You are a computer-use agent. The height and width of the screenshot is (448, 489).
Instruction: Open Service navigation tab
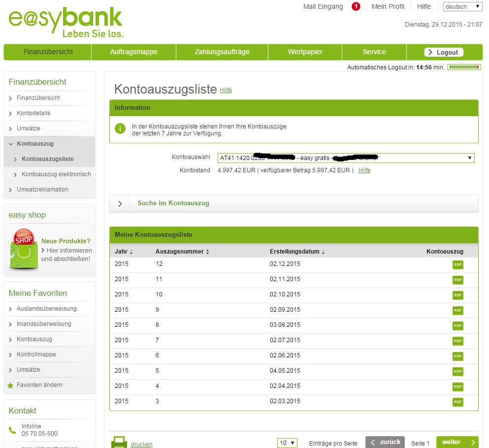pos(374,52)
